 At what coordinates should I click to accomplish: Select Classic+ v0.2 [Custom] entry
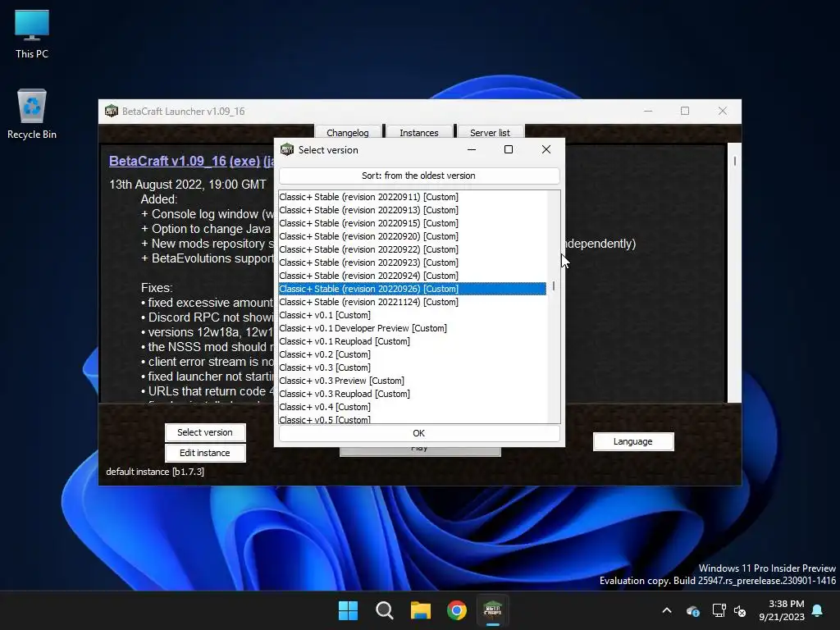413,354
